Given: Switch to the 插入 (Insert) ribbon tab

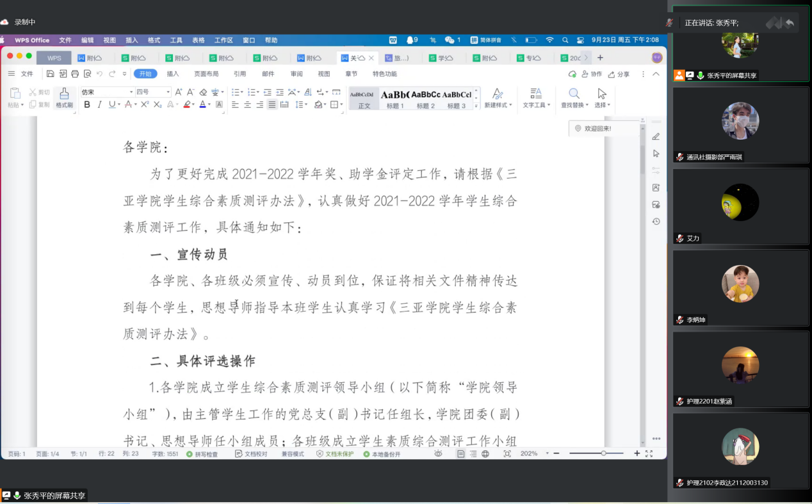Looking at the screenshot, I should point(173,74).
